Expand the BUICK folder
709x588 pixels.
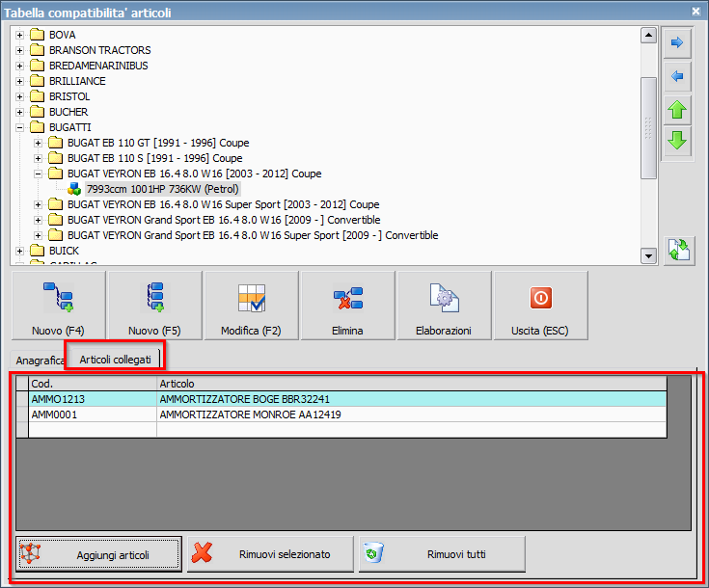[x=20, y=251]
